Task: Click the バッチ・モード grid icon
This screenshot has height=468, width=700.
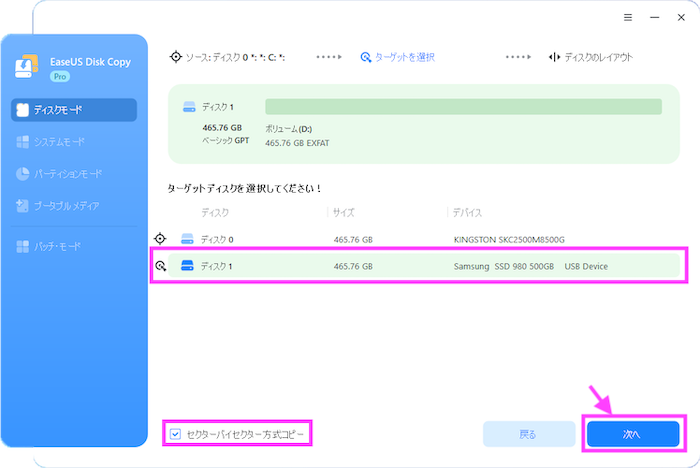Action: 22,247
